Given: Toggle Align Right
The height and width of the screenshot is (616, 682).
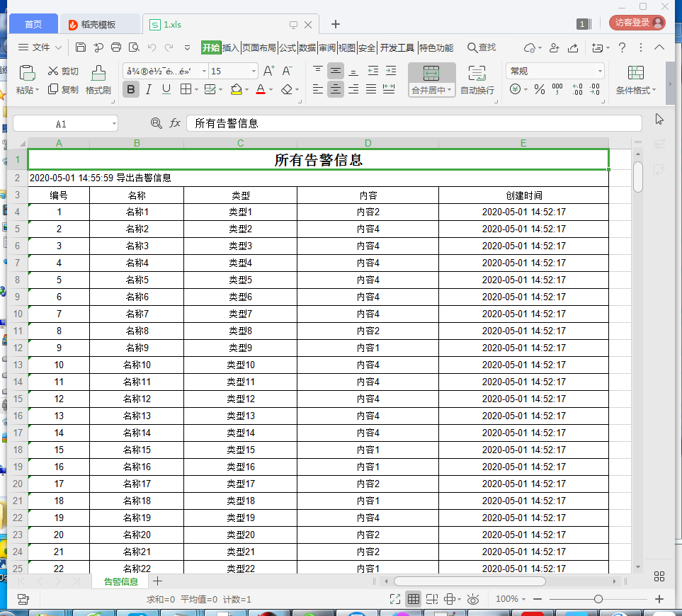Looking at the screenshot, I should [x=353, y=89].
